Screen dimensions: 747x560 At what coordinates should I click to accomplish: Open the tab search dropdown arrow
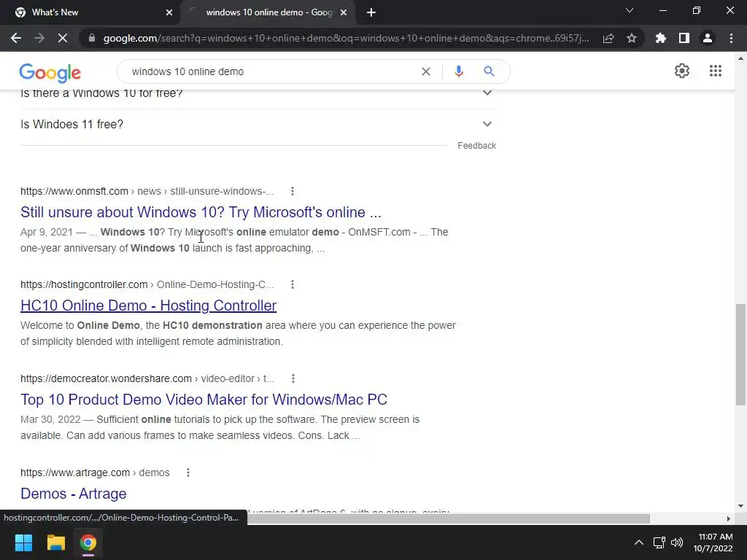(x=630, y=10)
